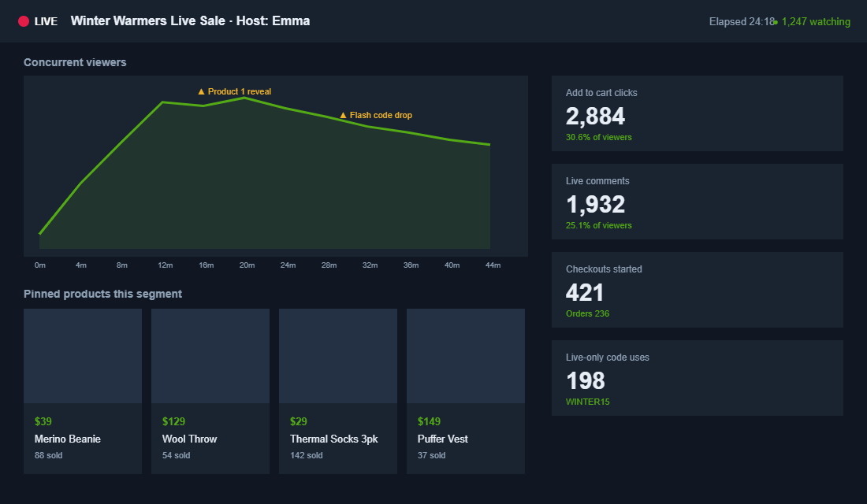Click the $29 price label

click(299, 421)
